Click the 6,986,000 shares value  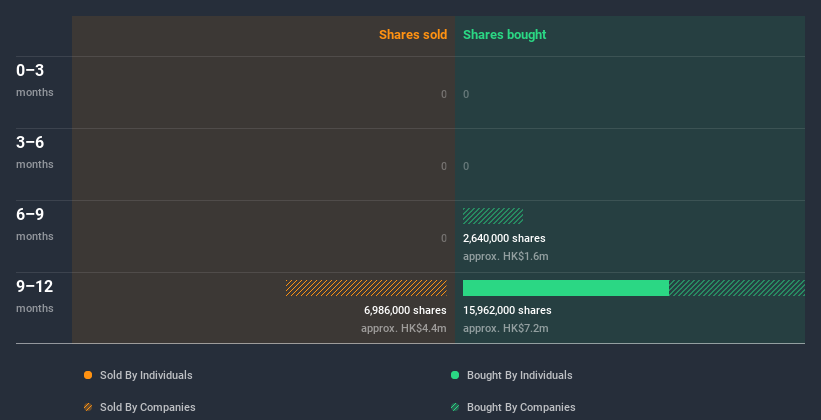(x=405, y=311)
